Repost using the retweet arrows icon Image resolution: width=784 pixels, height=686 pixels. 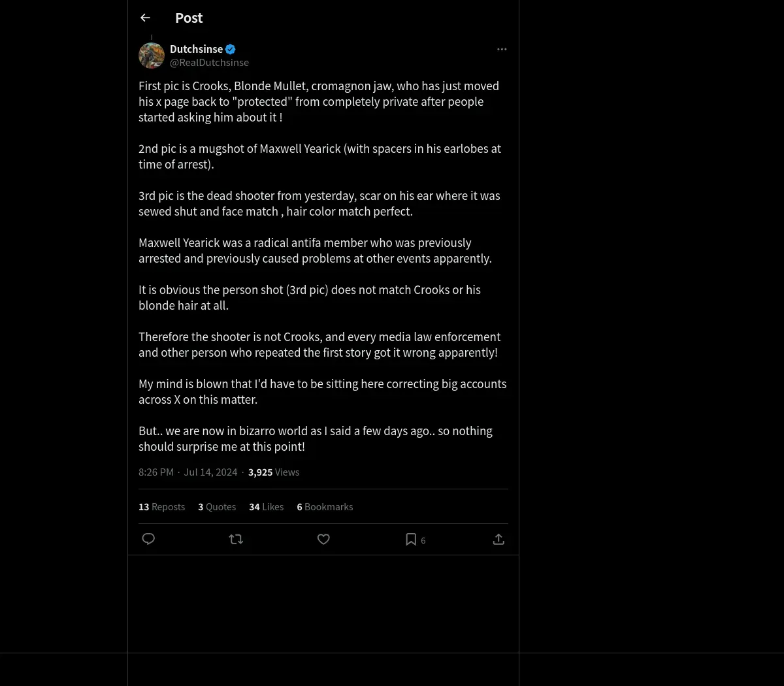click(x=236, y=539)
